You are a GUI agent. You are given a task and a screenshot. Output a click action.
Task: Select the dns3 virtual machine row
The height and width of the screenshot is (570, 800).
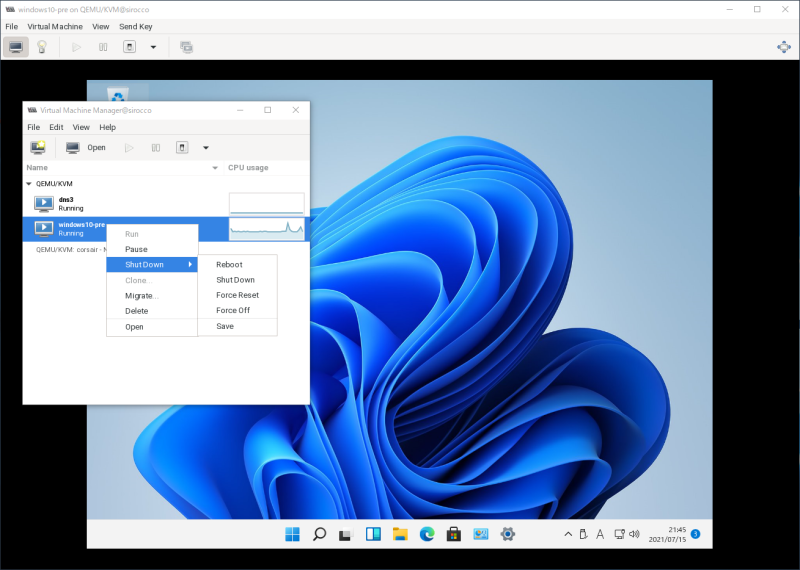(x=166, y=204)
